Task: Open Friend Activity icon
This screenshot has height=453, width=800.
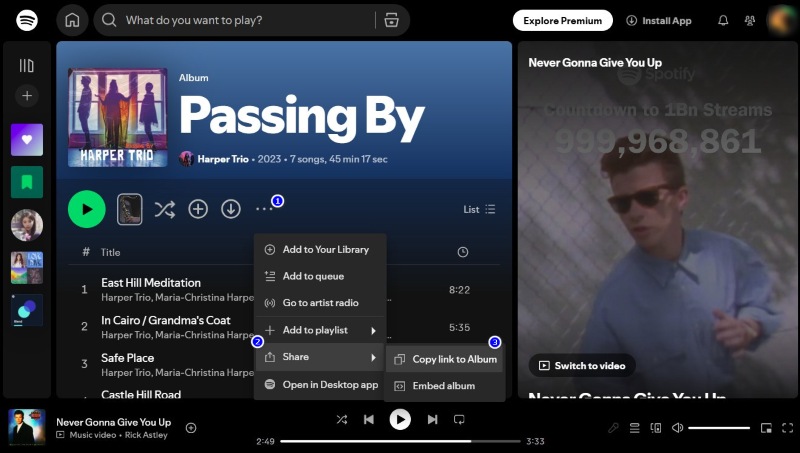Action: pyautogui.click(x=749, y=20)
